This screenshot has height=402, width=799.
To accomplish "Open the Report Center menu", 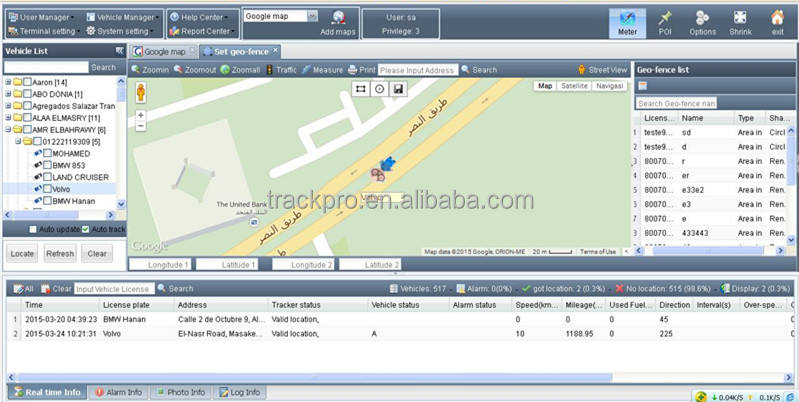I will [x=202, y=31].
